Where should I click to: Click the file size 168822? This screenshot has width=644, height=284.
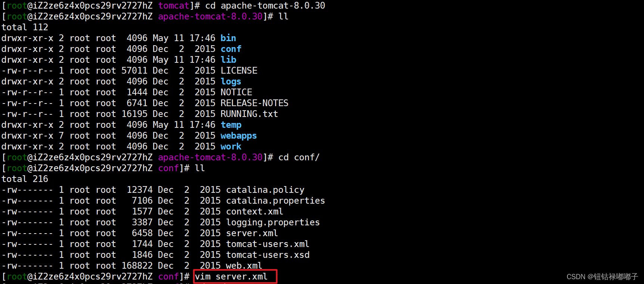137,266
